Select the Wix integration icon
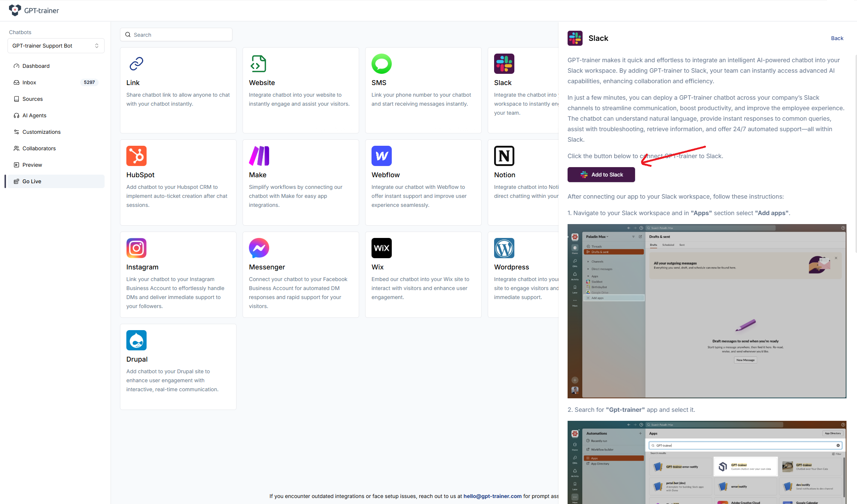857x504 pixels. [381, 248]
